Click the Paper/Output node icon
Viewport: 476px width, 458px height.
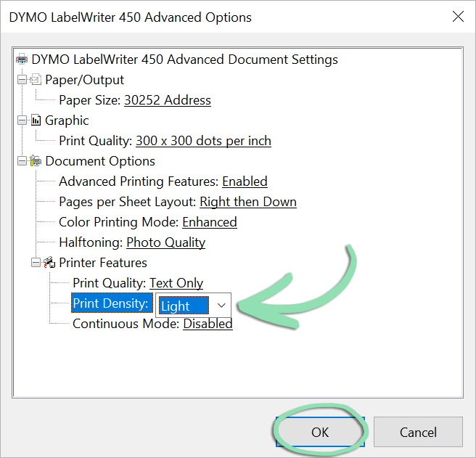36,80
